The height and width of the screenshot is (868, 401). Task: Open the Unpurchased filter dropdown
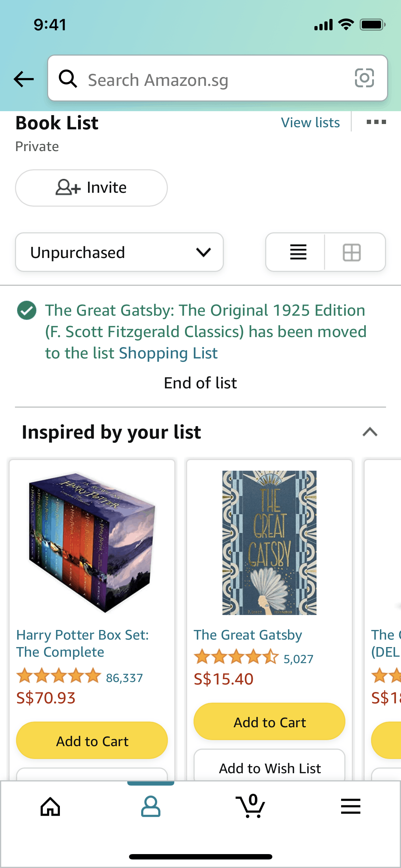coord(119,252)
